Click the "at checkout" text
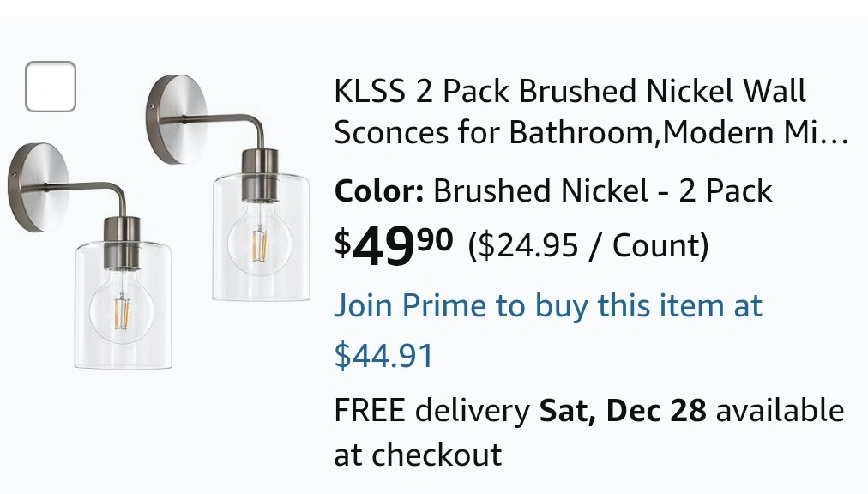Viewport: 868px width, 494px height. pos(418,455)
